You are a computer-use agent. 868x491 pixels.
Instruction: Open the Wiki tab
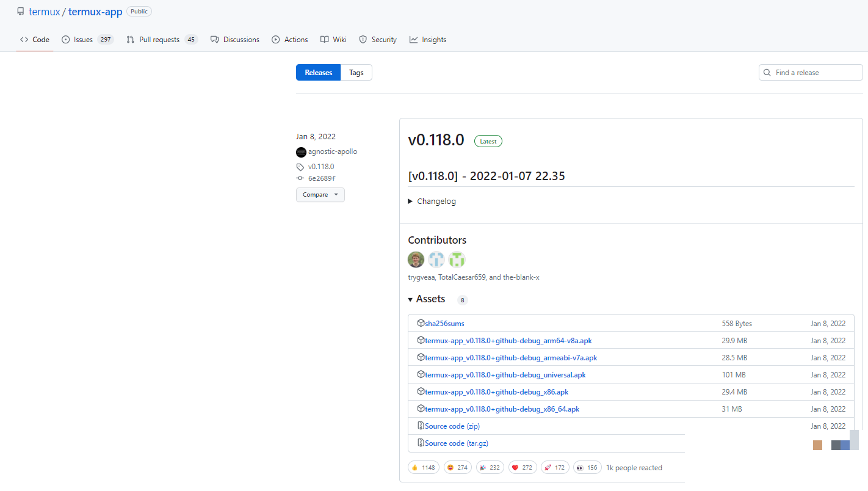coord(333,40)
